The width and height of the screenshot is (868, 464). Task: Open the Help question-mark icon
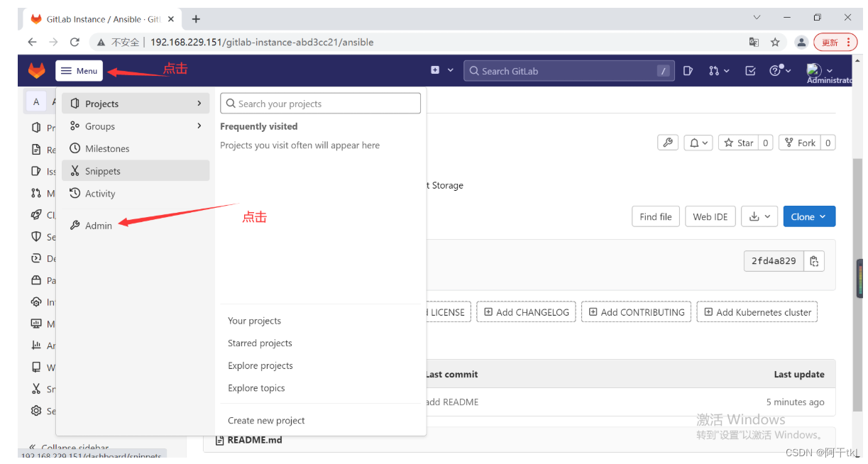(775, 70)
